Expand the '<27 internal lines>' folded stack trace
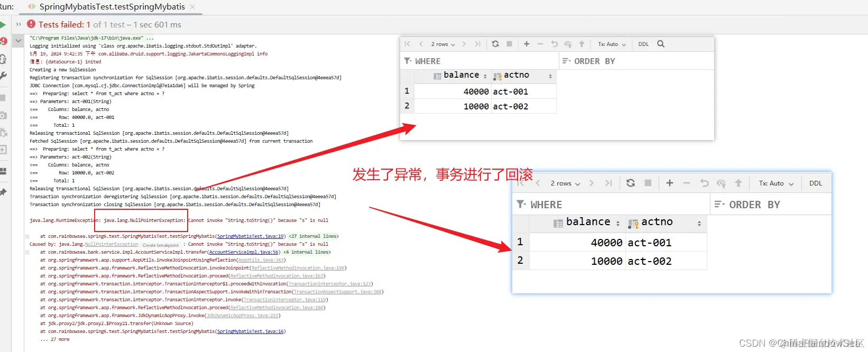The image size is (868, 352). point(314,236)
